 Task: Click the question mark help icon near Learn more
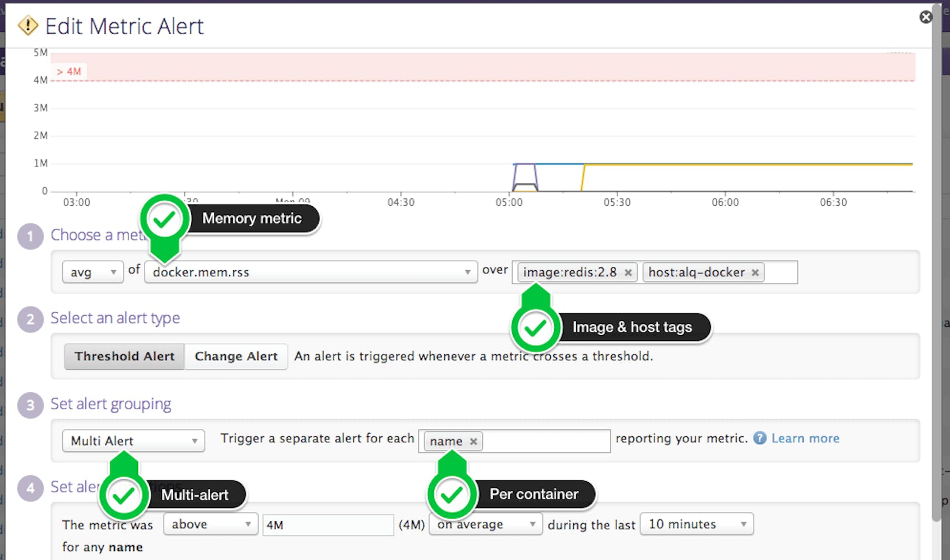pos(759,438)
